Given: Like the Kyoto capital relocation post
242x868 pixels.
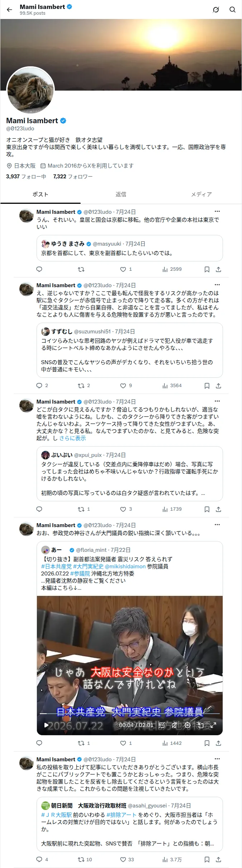Looking at the screenshot, I should coord(126,269).
